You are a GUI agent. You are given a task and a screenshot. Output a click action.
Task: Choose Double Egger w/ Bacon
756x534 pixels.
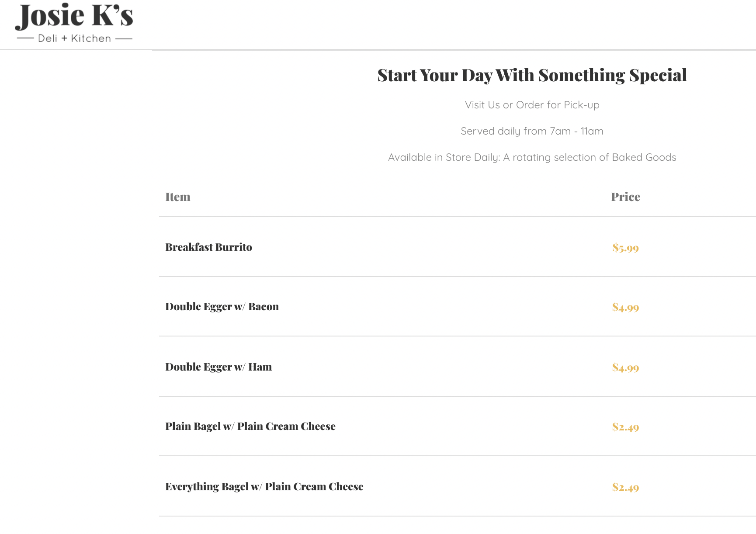(x=222, y=307)
